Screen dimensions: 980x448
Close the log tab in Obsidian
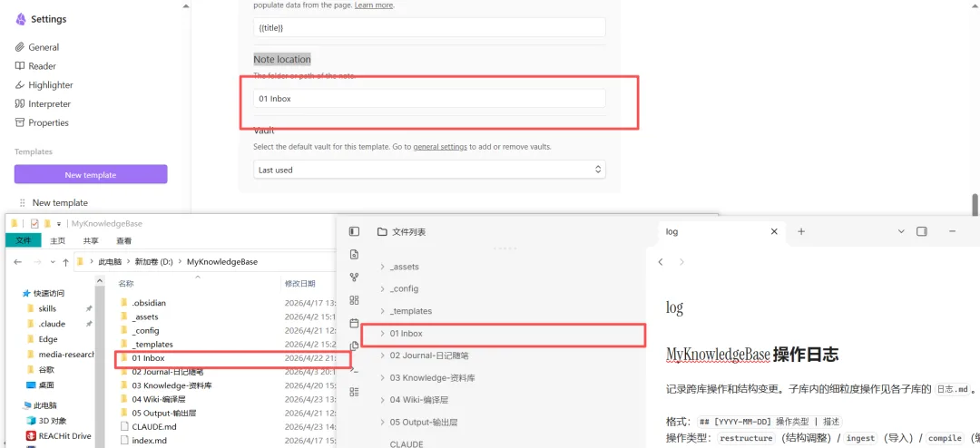[x=774, y=232]
